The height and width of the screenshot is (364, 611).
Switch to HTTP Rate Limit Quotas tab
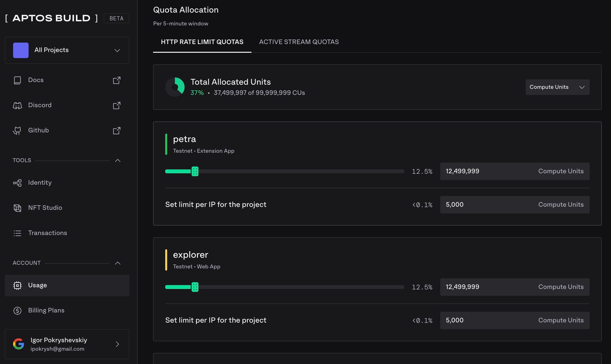pos(202,42)
